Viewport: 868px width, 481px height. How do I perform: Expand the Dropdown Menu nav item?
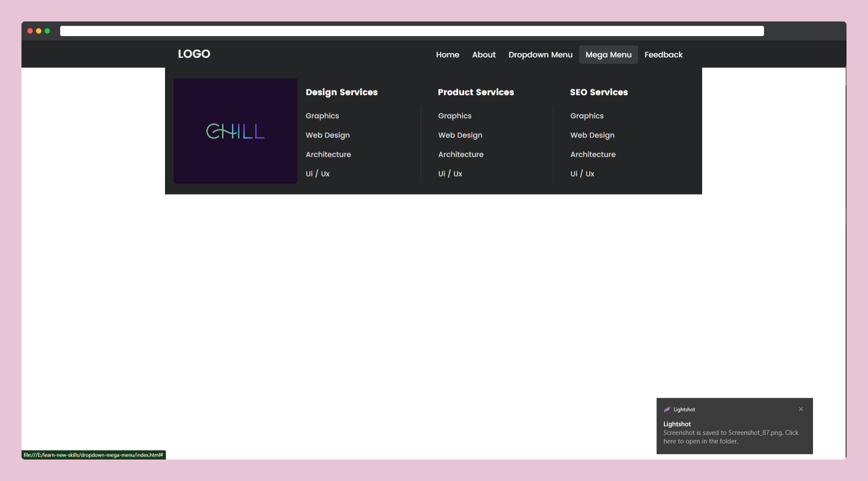540,55
